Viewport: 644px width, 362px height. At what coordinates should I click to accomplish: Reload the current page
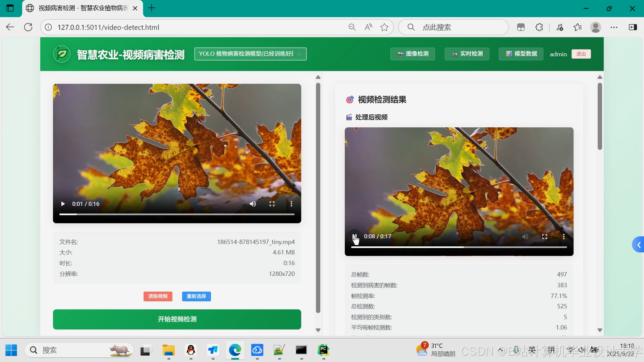pos(28,27)
